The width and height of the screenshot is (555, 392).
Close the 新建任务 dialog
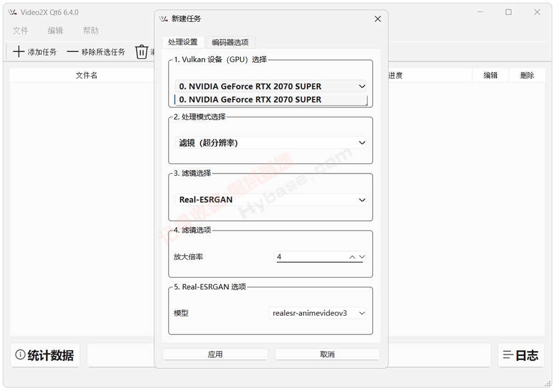click(378, 19)
